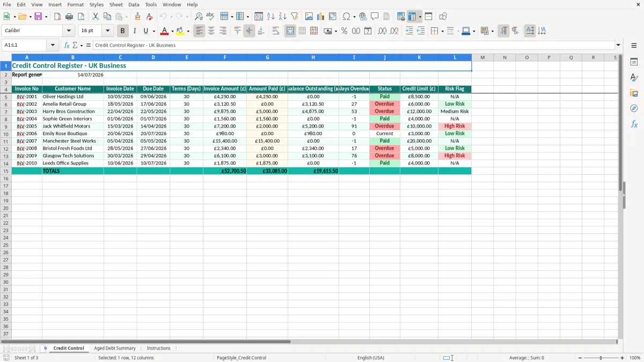
Task: Expand the Freeze Rows and Columns dropdown
Action: (x=420, y=17)
